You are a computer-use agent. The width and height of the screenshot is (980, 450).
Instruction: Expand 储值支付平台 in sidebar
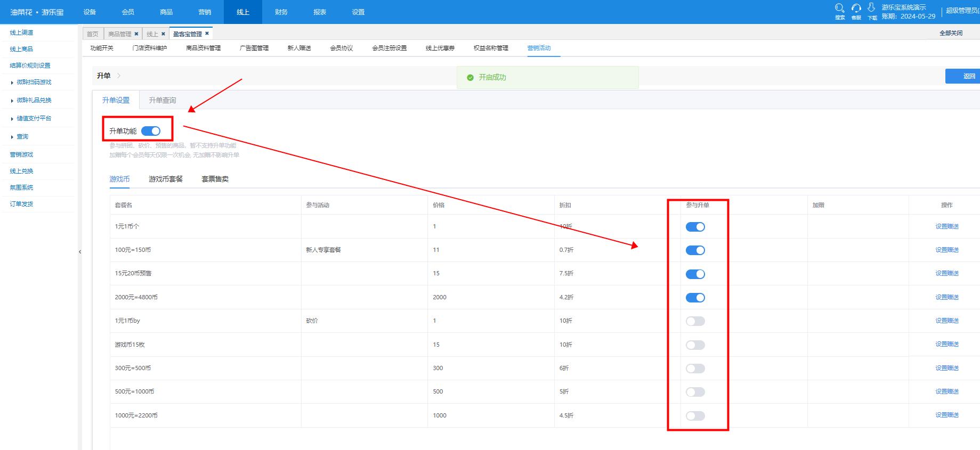(x=34, y=118)
